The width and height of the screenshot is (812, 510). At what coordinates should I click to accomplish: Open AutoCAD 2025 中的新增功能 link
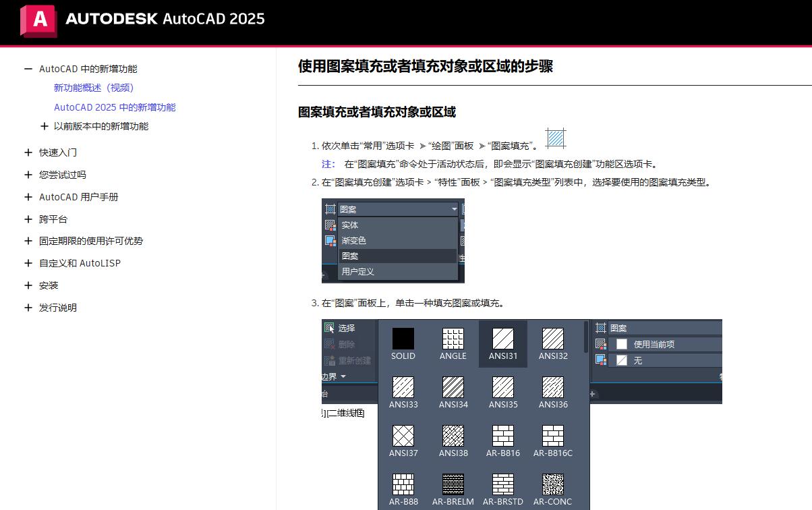(115, 107)
